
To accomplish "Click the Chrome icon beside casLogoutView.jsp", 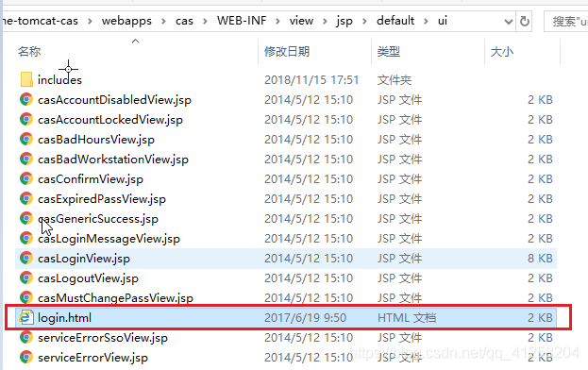I will pyautogui.click(x=26, y=278).
